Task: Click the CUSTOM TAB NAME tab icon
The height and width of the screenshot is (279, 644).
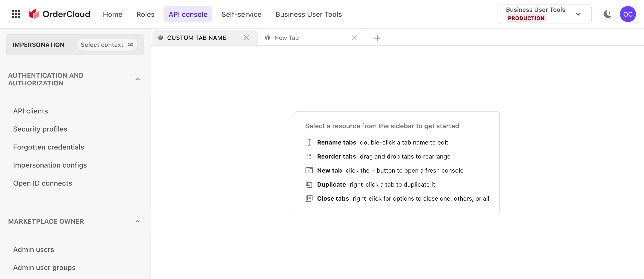Action: coord(160,38)
